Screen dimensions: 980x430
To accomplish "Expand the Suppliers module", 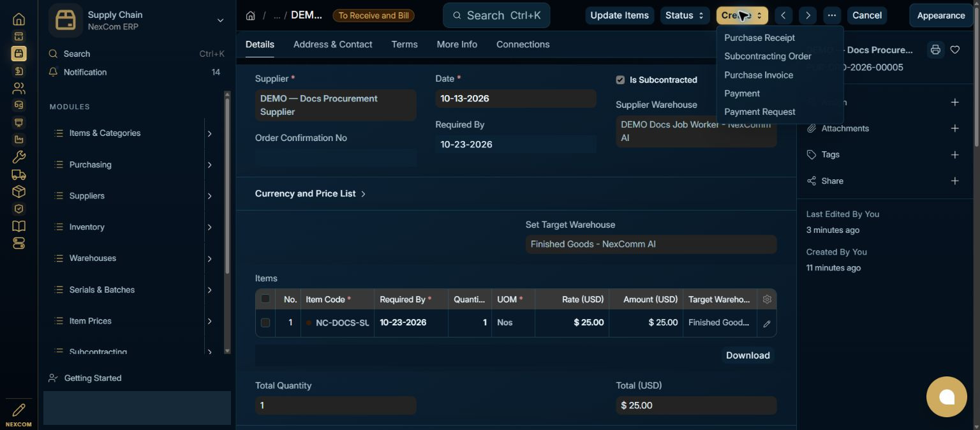I will 209,196.
